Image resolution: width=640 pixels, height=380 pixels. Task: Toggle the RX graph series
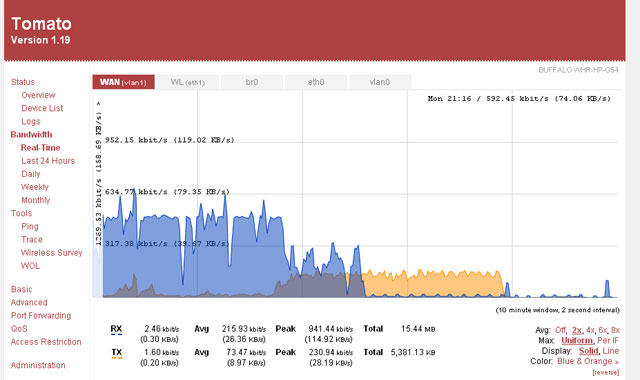[x=116, y=329]
